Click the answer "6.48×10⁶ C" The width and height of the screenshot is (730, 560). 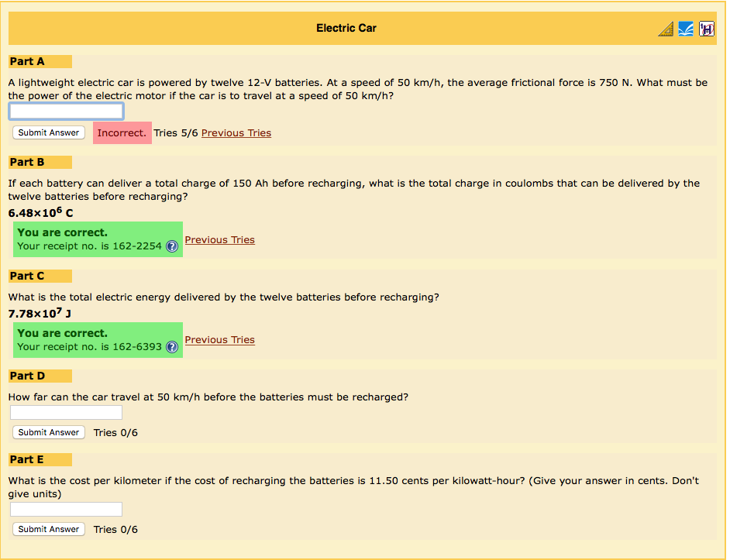pos(41,213)
